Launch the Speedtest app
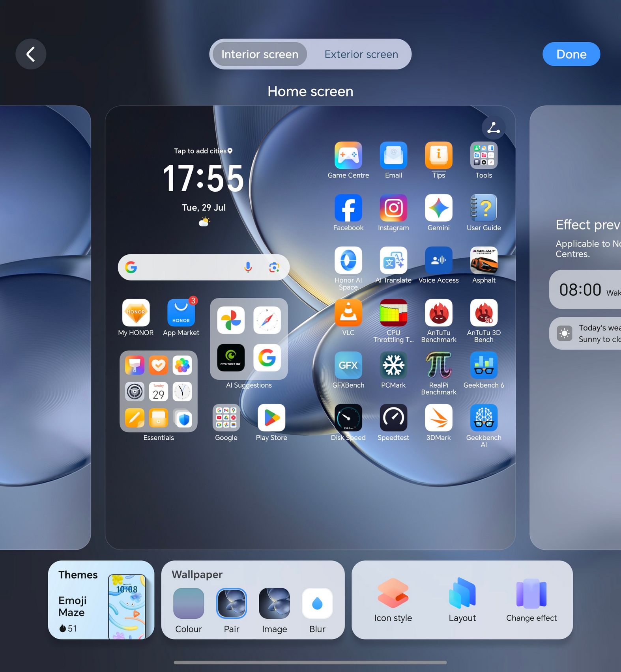Viewport: 621px width, 672px height. tap(393, 418)
